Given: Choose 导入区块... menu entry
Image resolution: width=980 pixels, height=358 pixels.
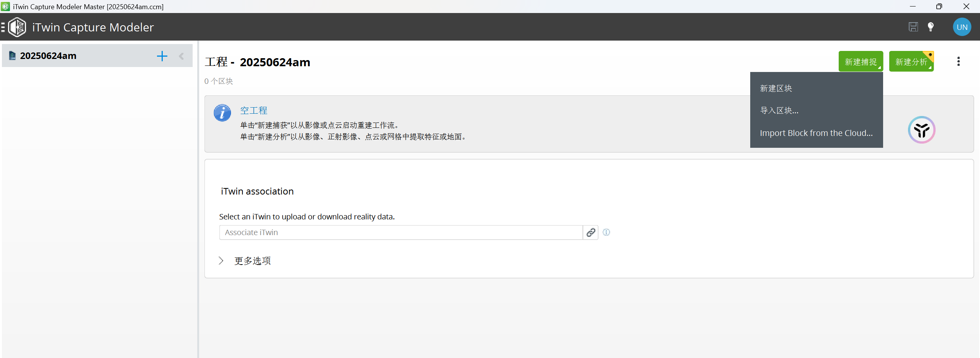Looking at the screenshot, I should [816, 111].
